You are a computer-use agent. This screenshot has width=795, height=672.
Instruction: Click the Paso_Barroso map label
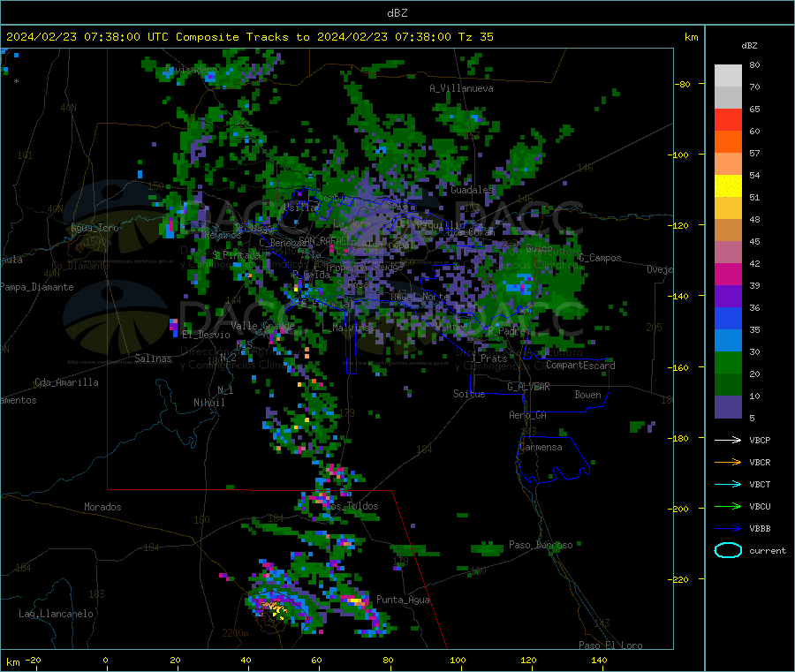click(x=541, y=545)
